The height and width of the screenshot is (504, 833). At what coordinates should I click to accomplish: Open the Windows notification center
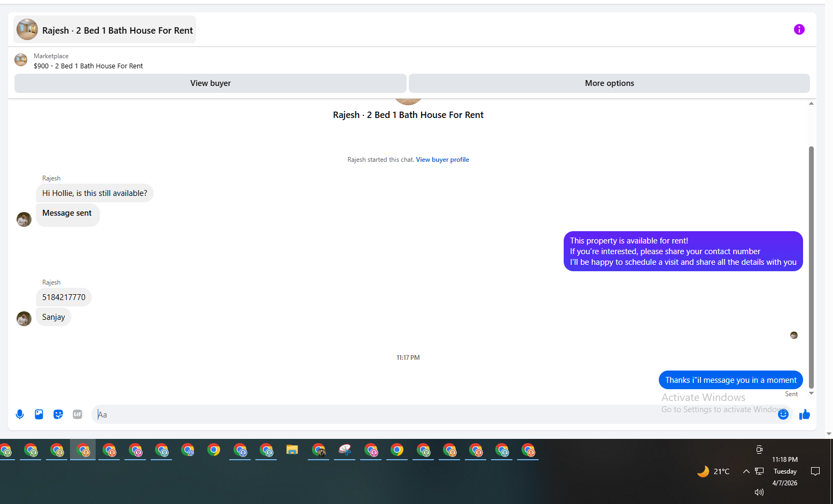pyautogui.click(x=815, y=471)
